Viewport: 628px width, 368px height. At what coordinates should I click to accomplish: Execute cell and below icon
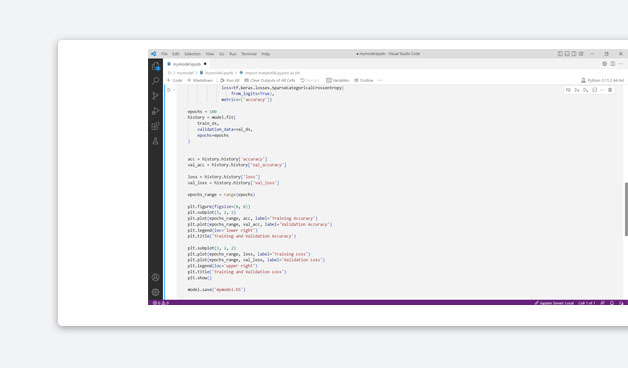click(x=586, y=90)
